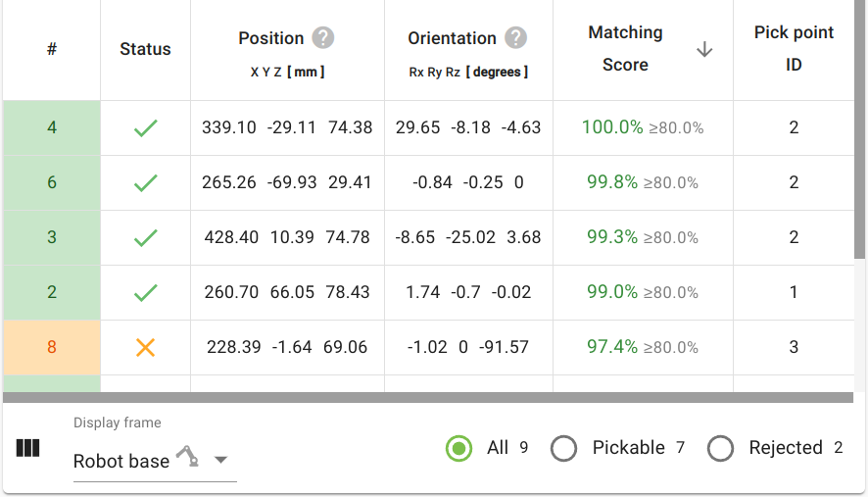Click the robot arm icon in Display frame
Viewport: 868px width, 497px height.
click(187, 458)
